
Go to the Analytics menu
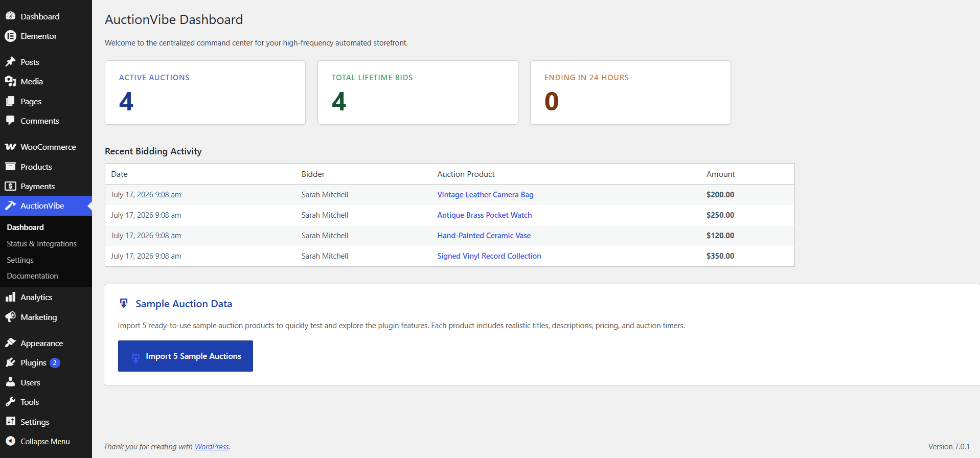pyautogui.click(x=36, y=297)
